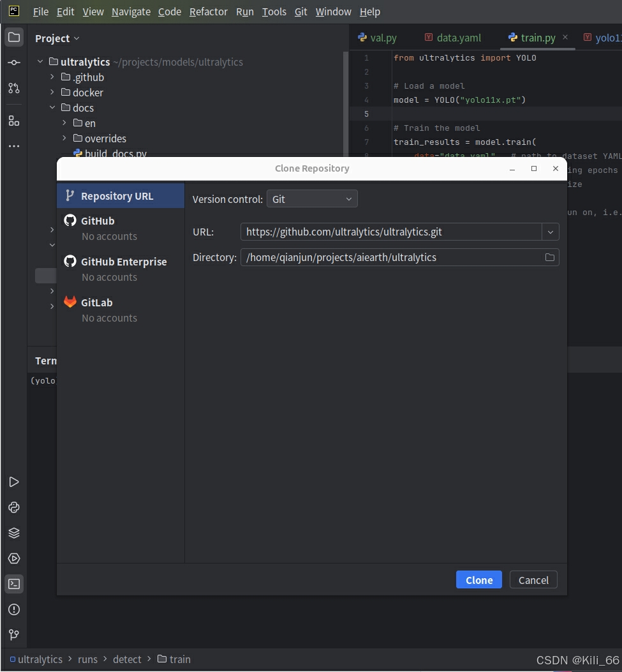Viewport: 622px width, 672px height.
Task: Open the Run tool window icon
Action: (x=14, y=482)
